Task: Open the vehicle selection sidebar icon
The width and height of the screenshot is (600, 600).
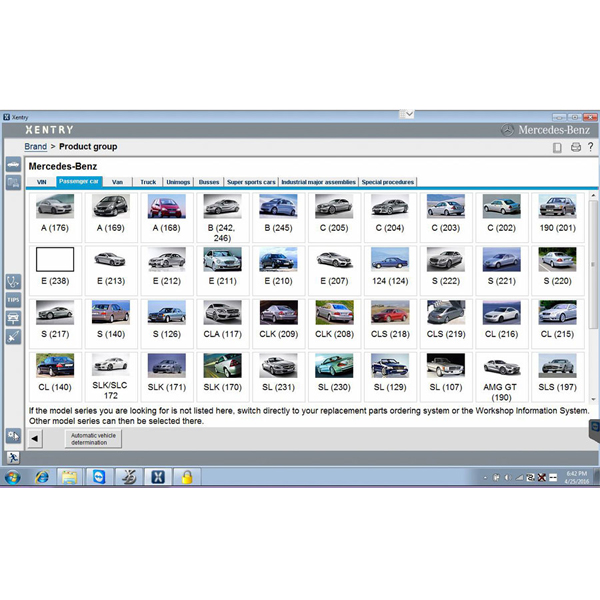Action: [13, 164]
